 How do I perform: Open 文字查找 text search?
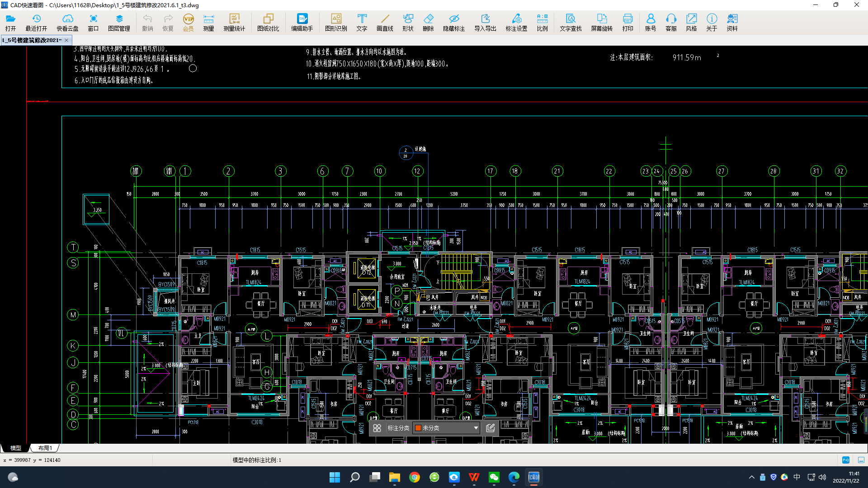(571, 22)
